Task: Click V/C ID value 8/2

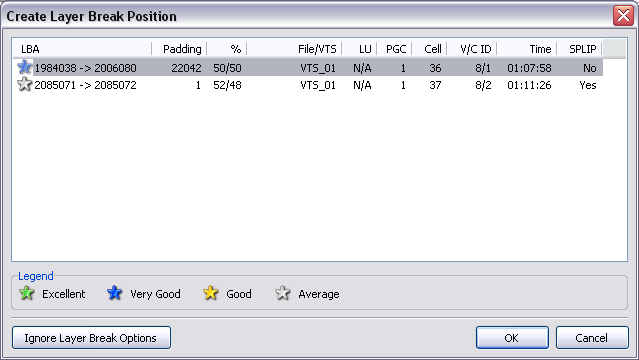Action: click(x=483, y=85)
